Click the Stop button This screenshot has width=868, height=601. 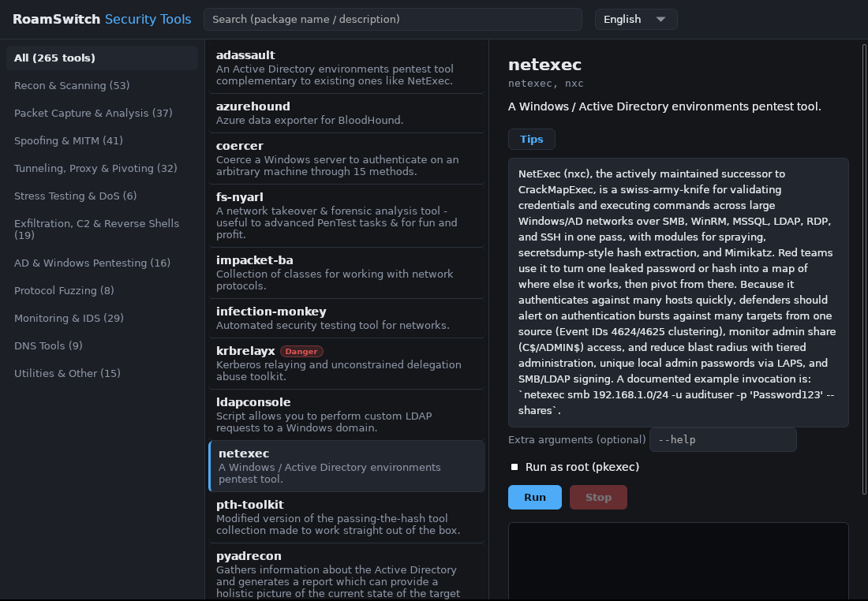point(598,498)
